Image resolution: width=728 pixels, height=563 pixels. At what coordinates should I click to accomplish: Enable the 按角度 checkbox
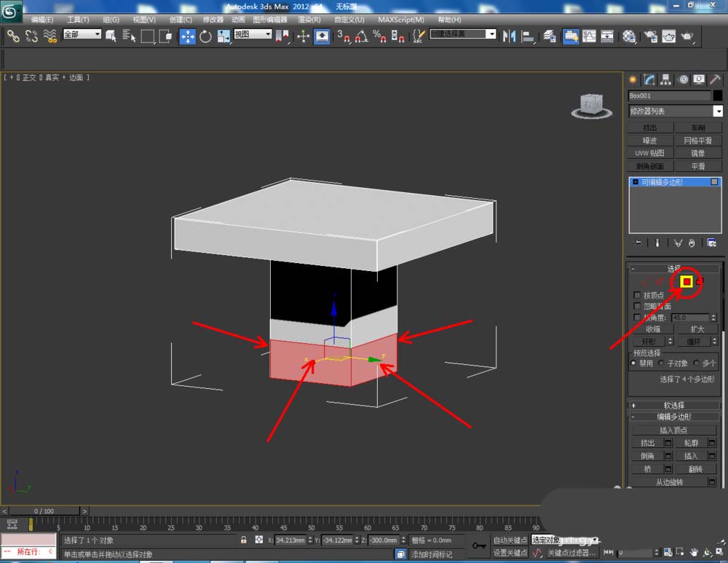click(637, 318)
